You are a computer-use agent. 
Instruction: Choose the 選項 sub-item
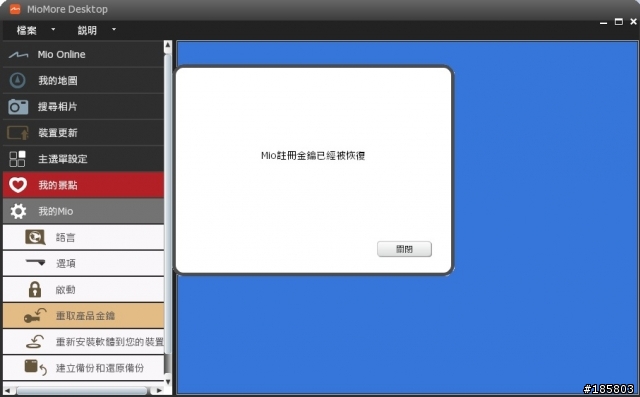tap(83, 263)
